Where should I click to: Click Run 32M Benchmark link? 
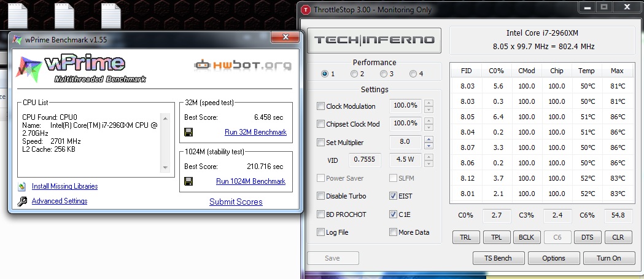point(255,132)
